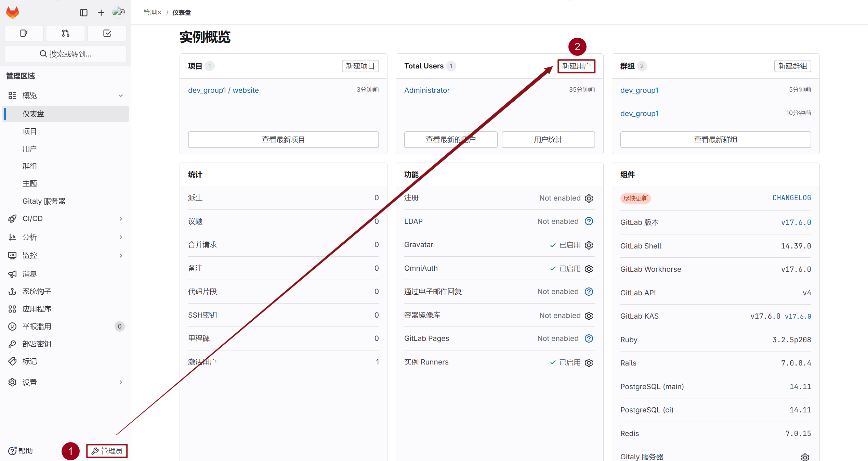Expand the 概览 sidebar section chevron
This screenshot has height=461, width=868.
pos(121,95)
